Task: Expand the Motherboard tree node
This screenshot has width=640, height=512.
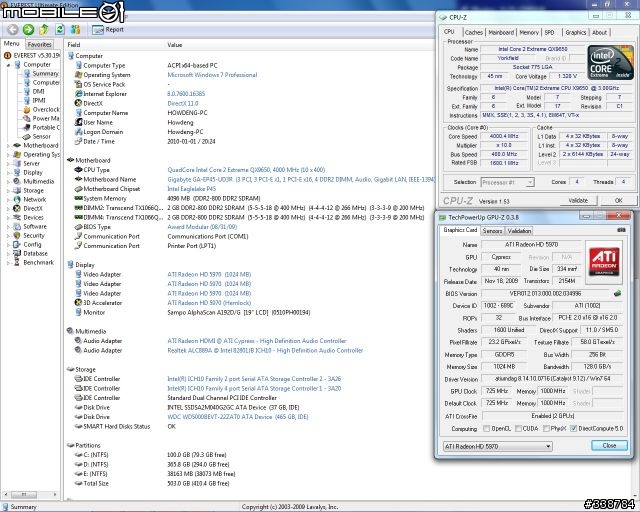Action: [8, 146]
